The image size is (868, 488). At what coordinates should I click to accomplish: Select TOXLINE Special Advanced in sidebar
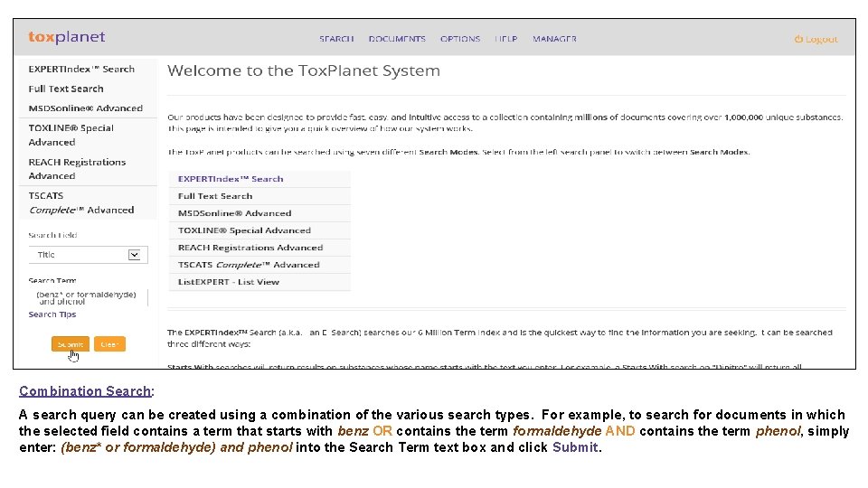click(x=71, y=135)
